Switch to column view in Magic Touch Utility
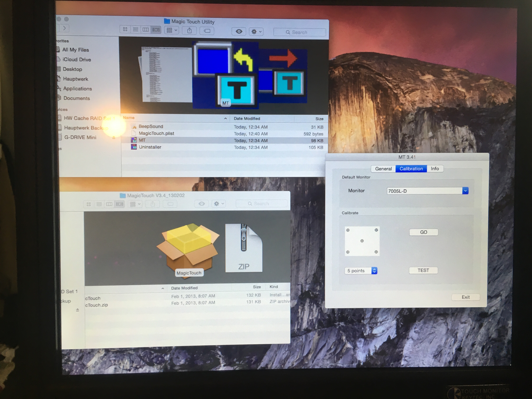Viewport: 532px width, 399px height. (x=146, y=30)
